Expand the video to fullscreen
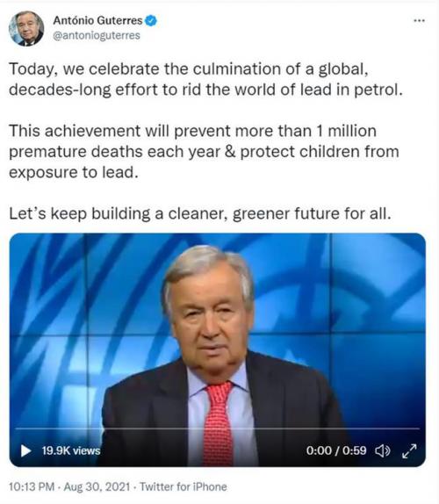This screenshot has height=504, width=439. [x=409, y=451]
